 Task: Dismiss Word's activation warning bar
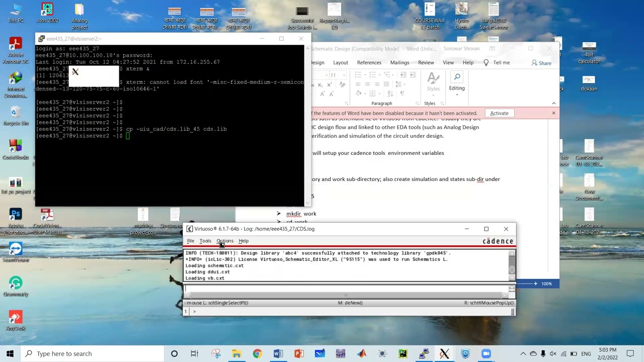(x=553, y=113)
